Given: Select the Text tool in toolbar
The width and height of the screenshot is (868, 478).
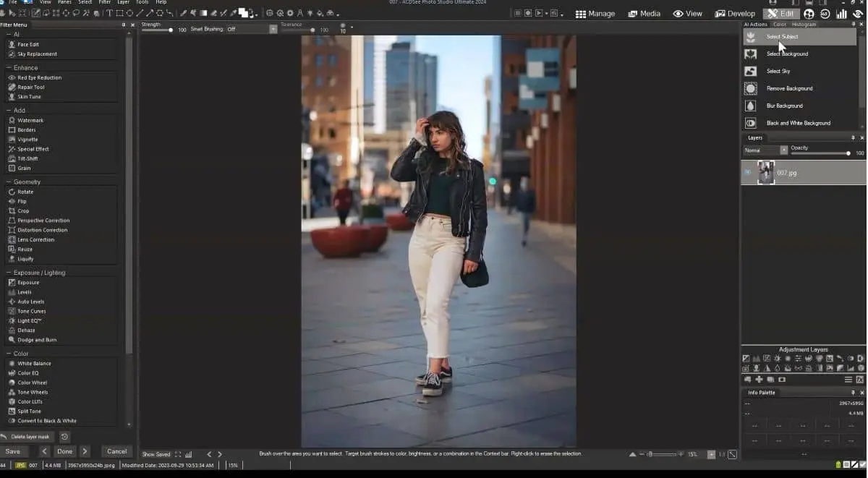Looking at the screenshot, I should pos(109,13).
